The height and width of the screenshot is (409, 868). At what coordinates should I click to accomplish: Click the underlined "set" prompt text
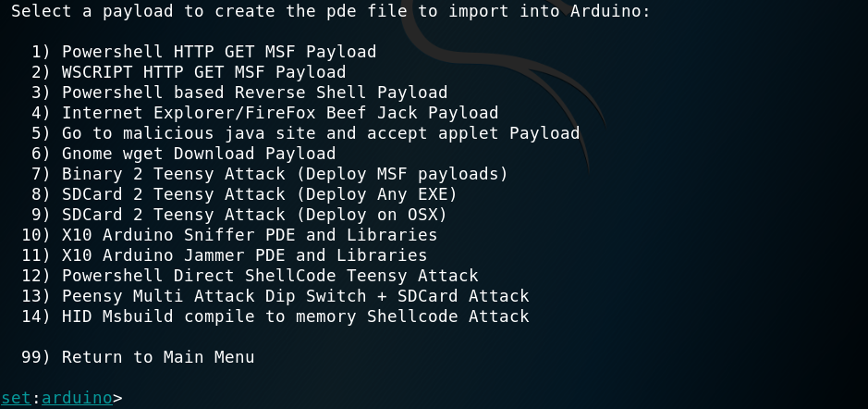(16, 398)
